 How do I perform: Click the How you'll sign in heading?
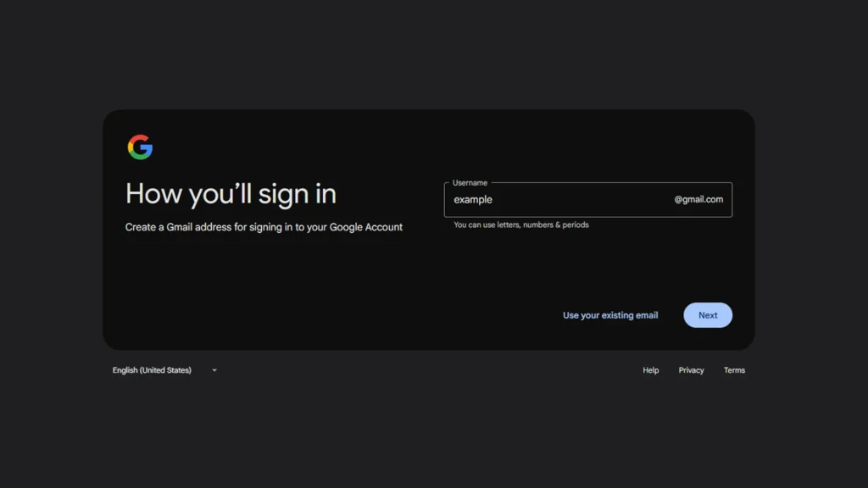pos(231,193)
